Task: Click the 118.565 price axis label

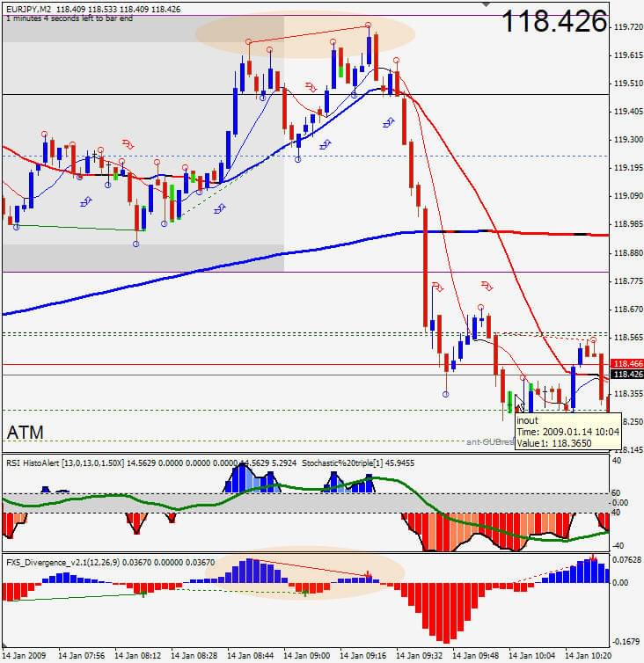Action: pos(628,338)
